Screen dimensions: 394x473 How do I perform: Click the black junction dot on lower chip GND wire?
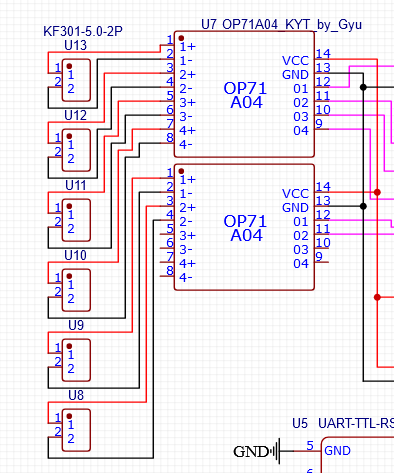pyautogui.click(x=363, y=206)
